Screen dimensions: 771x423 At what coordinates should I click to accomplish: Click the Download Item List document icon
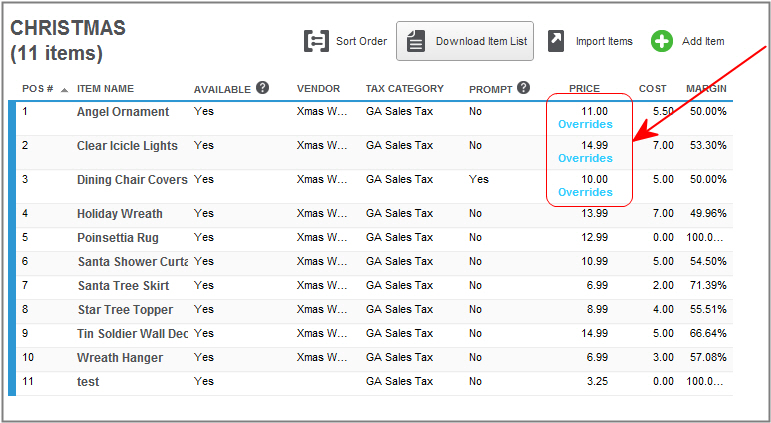click(x=415, y=41)
